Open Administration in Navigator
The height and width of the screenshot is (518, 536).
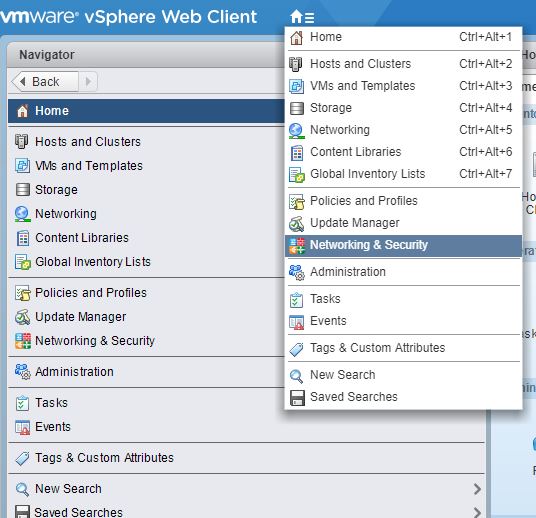pos(146,372)
